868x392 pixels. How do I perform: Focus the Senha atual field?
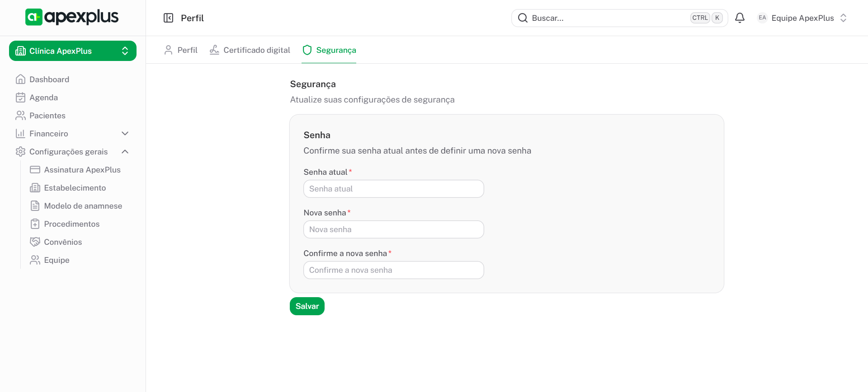(393, 189)
